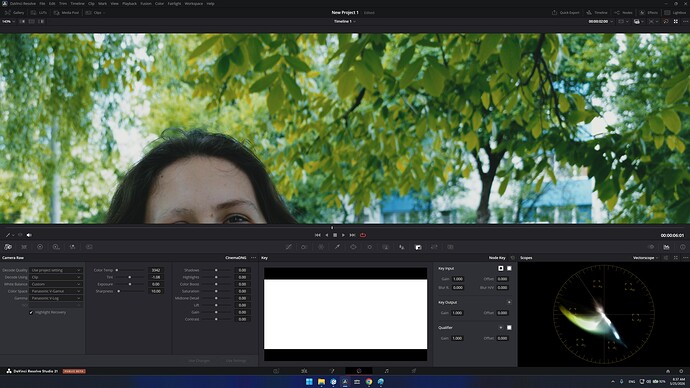The height and width of the screenshot is (388, 690).
Task: Open Gamma dropdown
Action: [x=55, y=298]
